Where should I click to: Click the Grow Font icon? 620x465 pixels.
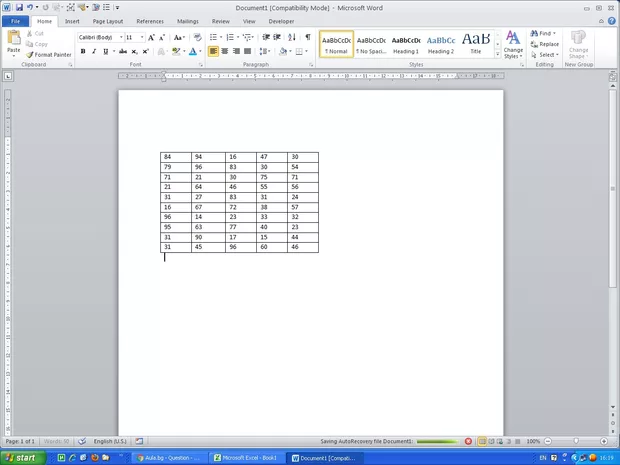click(x=151, y=38)
